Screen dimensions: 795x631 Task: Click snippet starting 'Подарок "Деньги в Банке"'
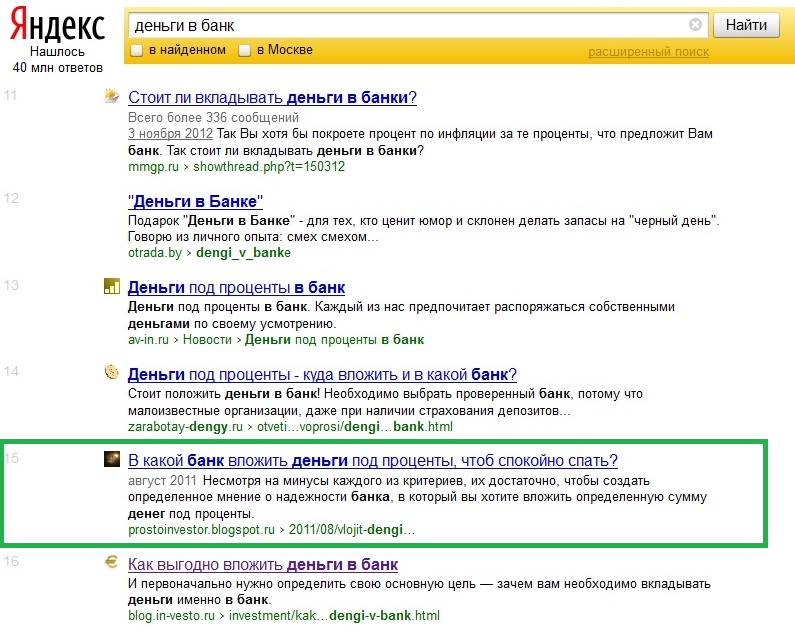[x=423, y=229]
